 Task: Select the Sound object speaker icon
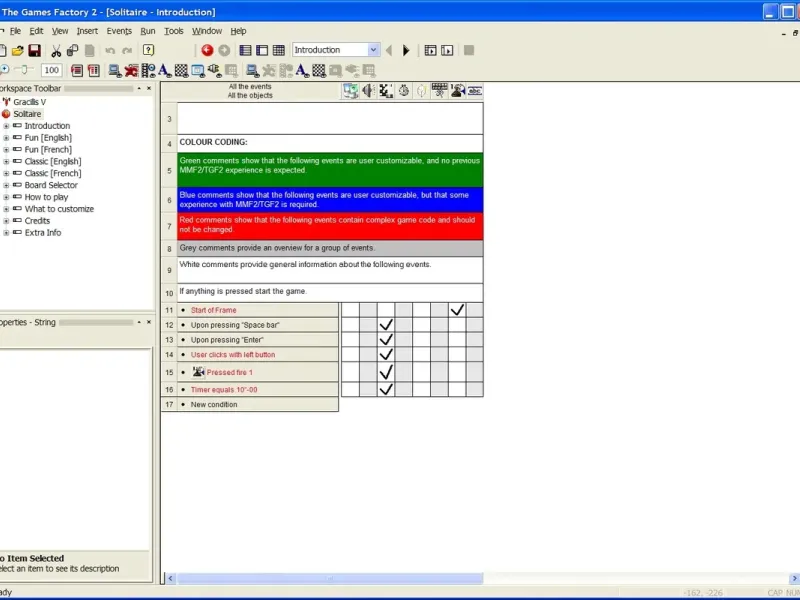368,91
